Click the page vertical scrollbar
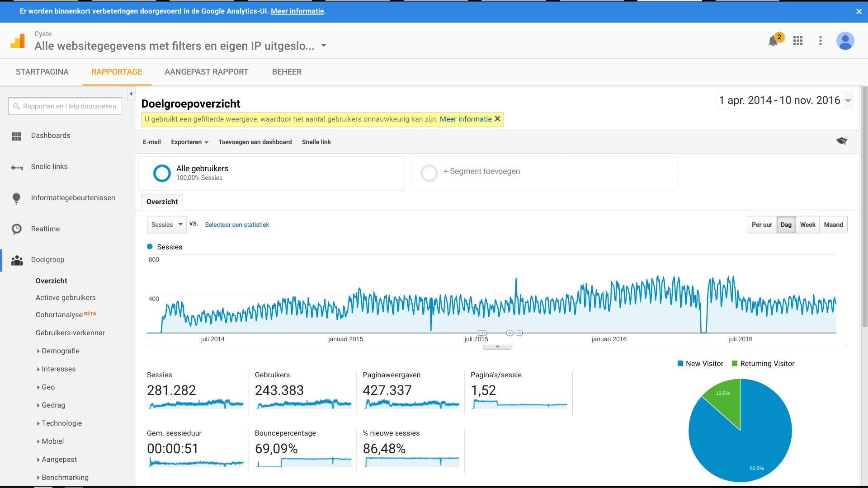 pyautogui.click(x=864, y=206)
